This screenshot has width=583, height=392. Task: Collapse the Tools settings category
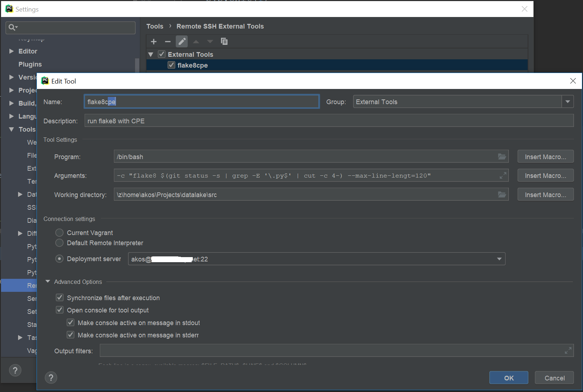11,129
